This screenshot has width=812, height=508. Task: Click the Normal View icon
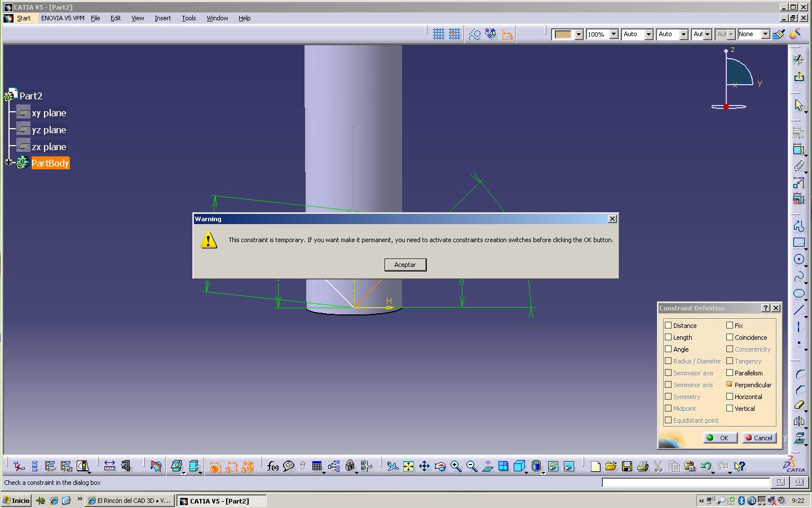[x=487, y=466]
